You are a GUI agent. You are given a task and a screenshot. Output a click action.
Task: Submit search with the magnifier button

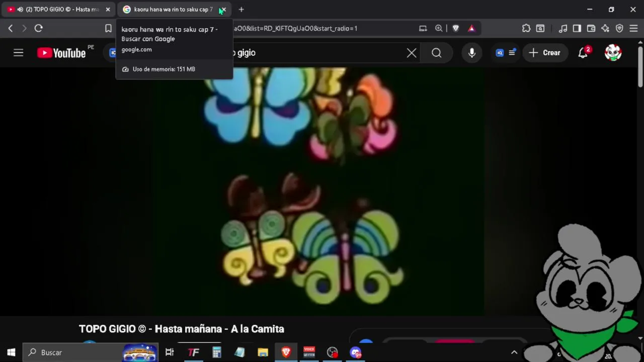[x=437, y=53]
